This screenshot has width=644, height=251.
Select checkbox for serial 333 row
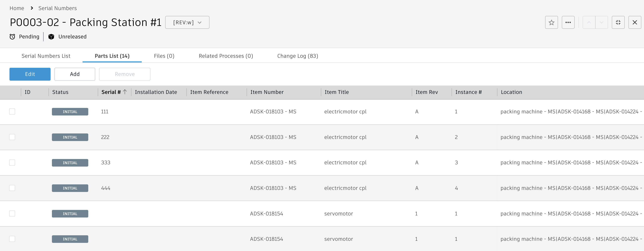click(x=12, y=163)
